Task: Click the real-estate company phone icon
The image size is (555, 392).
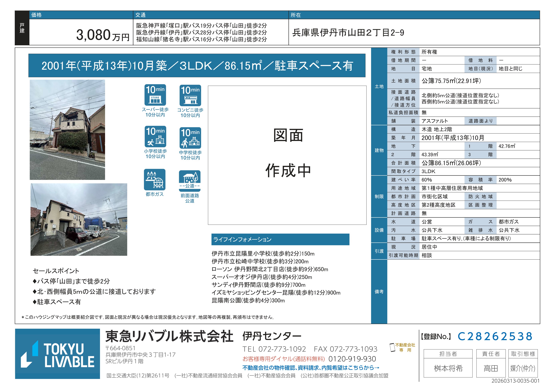Action: (x=392, y=347)
